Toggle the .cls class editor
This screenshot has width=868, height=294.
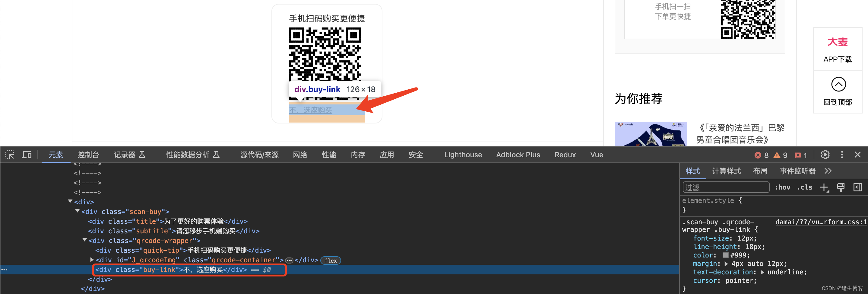tap(805, 187)
